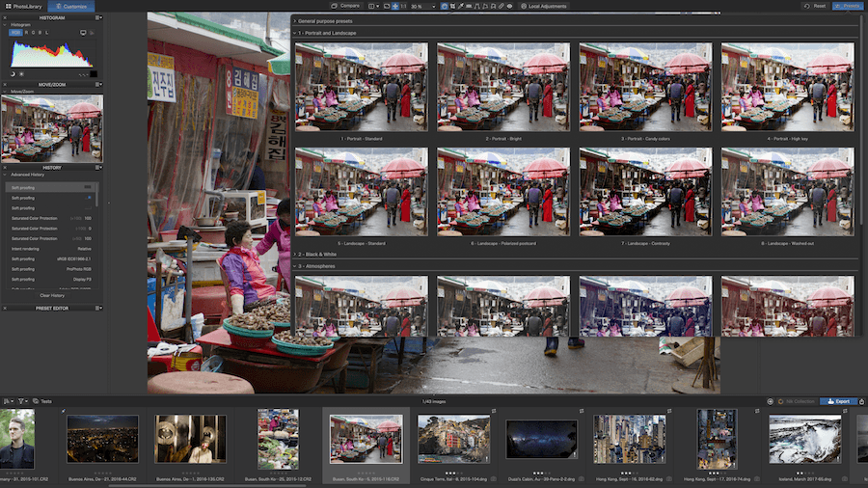Viewport: 868px width, 488px height.
Task: Select the RGB histogram channel
Action: click(15, 33)
